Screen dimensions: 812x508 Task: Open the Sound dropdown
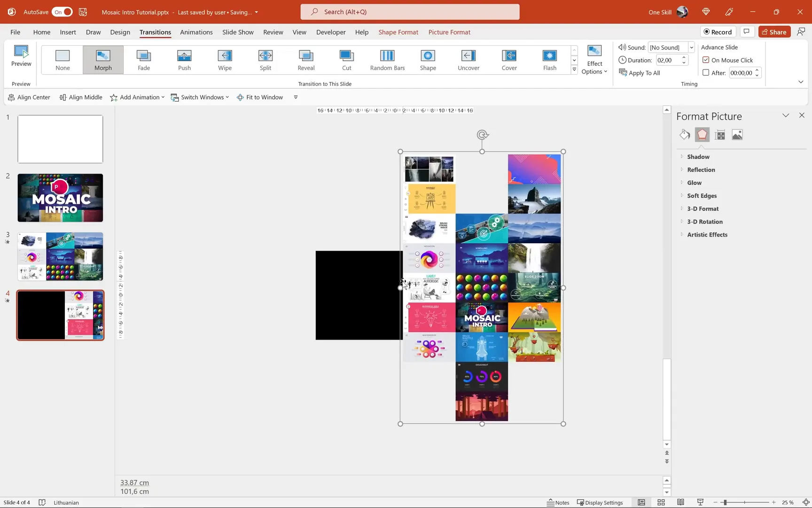pyautogui.click(x=691, y=48)
